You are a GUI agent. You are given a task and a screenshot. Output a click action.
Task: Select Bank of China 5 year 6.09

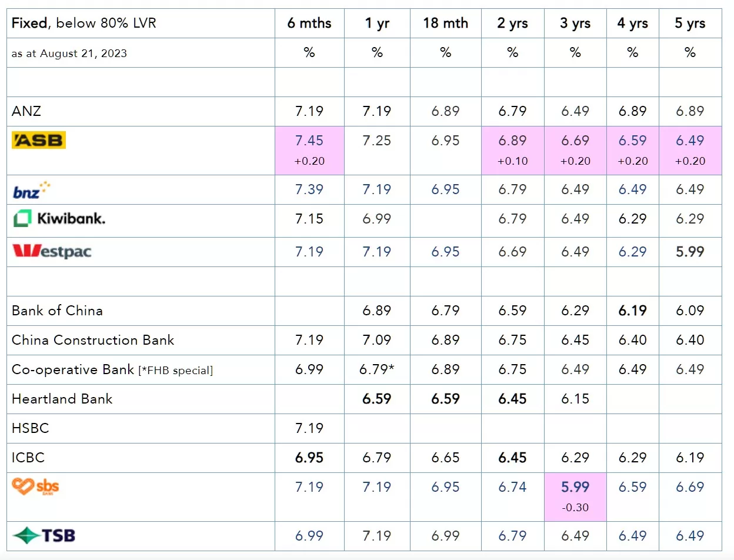coord(690,311)
